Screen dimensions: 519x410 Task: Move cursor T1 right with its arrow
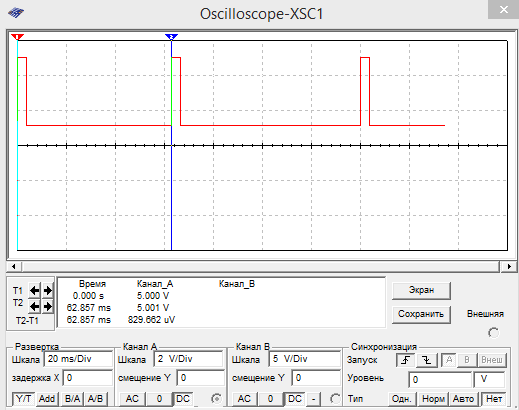click(48, 291)
